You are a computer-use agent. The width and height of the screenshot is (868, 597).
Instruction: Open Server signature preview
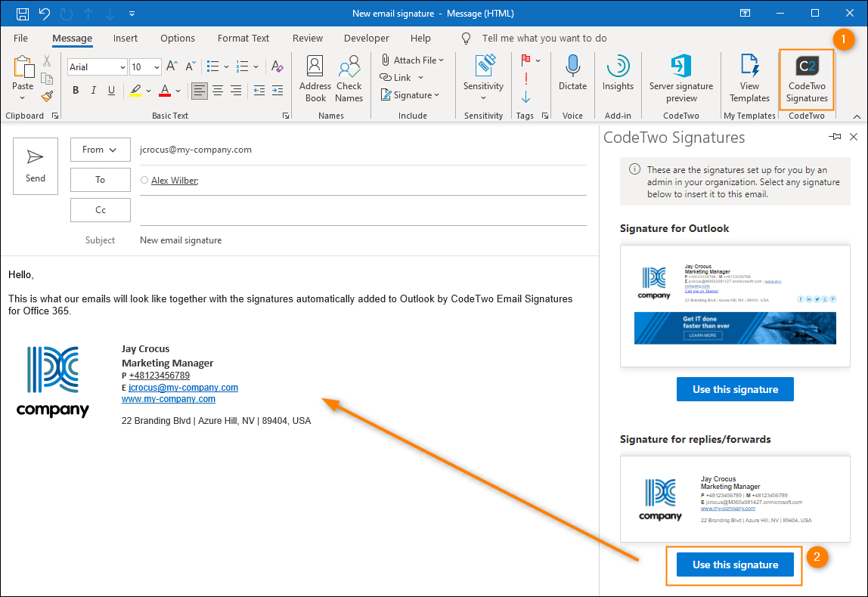(x=681, y=79)
